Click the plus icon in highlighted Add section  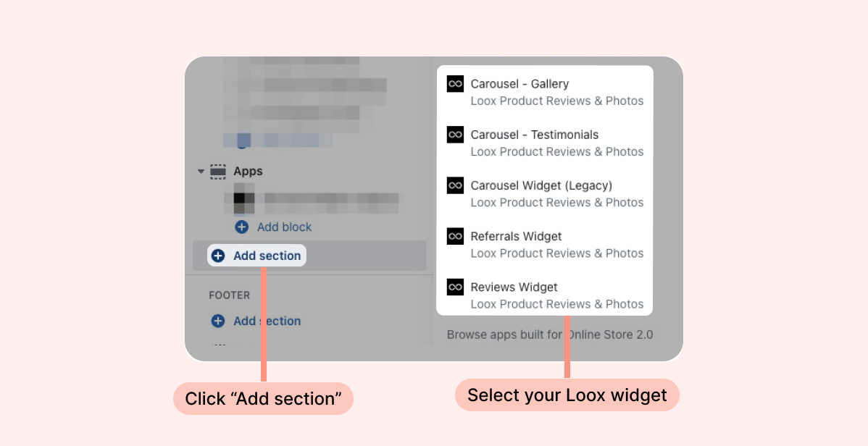218,256
